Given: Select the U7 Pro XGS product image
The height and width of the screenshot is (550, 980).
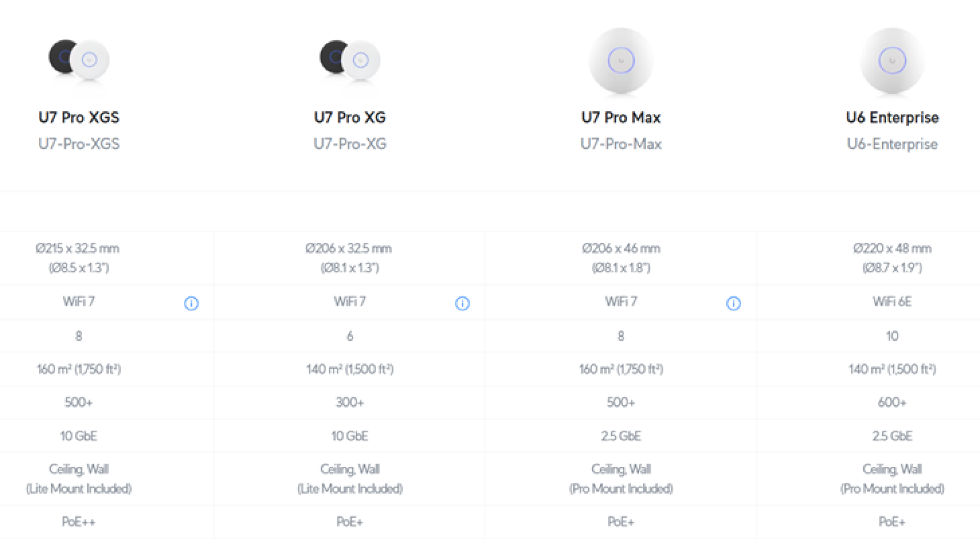Looking at the screenshot, I should click(x=79, y=60).
